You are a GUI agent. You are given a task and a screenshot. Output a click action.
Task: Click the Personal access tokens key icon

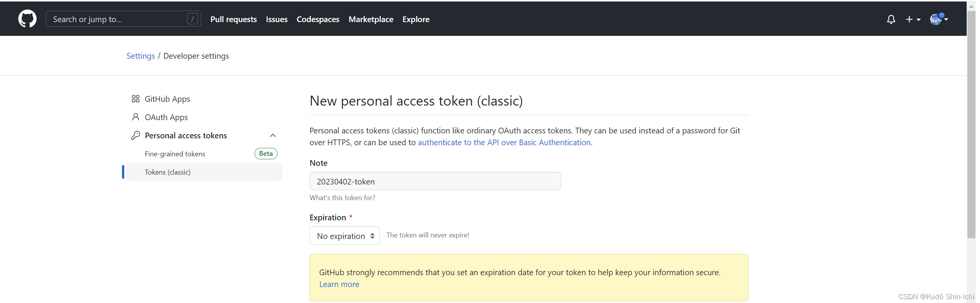[135, 135]
